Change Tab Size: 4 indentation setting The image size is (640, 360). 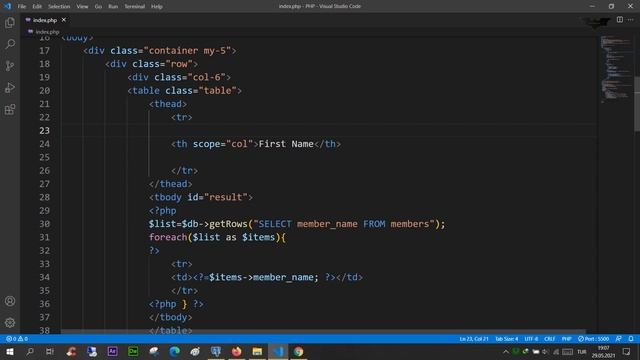point(507,339)
